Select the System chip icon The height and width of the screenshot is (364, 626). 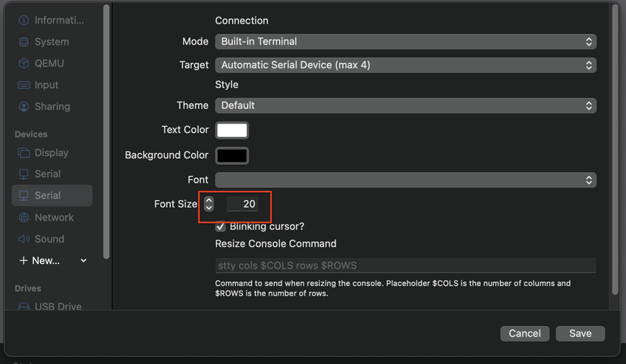click(x=24, y=42)
